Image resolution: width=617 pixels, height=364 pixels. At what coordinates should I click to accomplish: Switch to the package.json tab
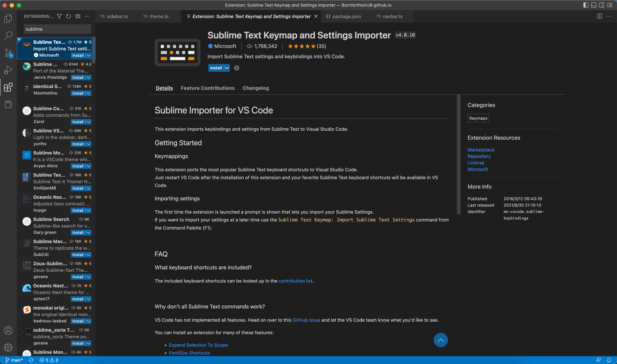346,16
